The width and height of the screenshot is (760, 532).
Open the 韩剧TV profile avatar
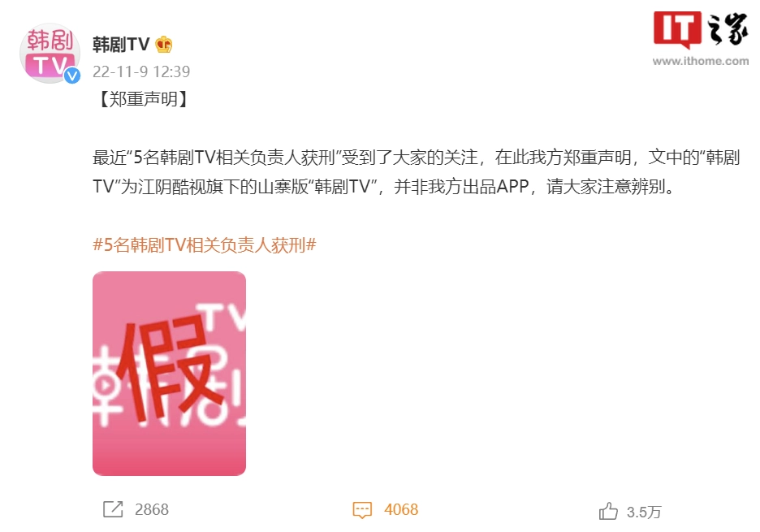point(50,54)
